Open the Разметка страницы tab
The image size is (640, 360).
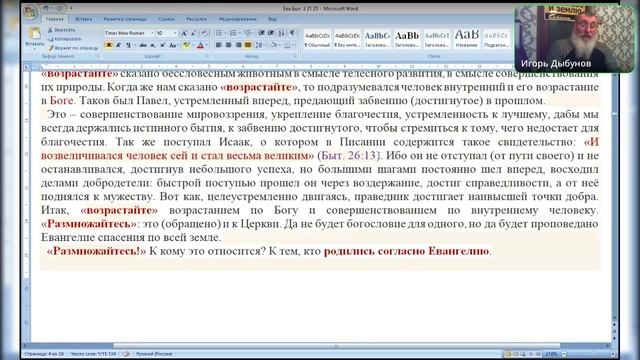[x=125, y=19]
